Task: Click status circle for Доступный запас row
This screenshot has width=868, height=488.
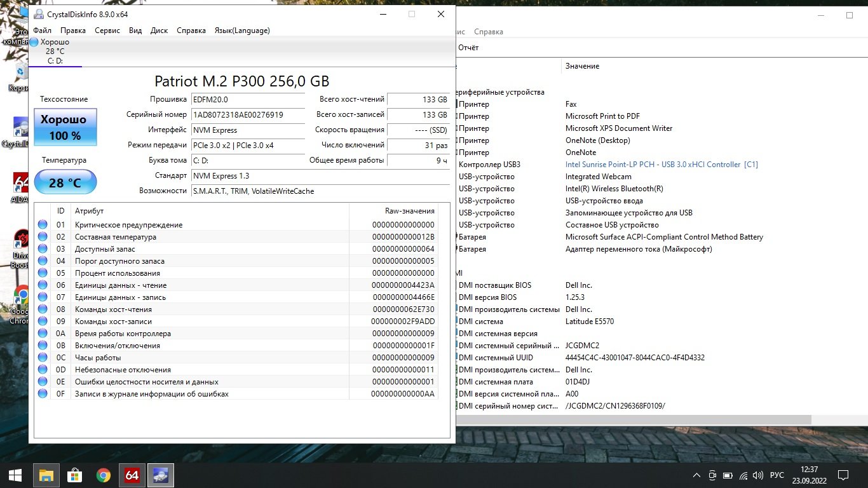Action: [x=43, y=248]
